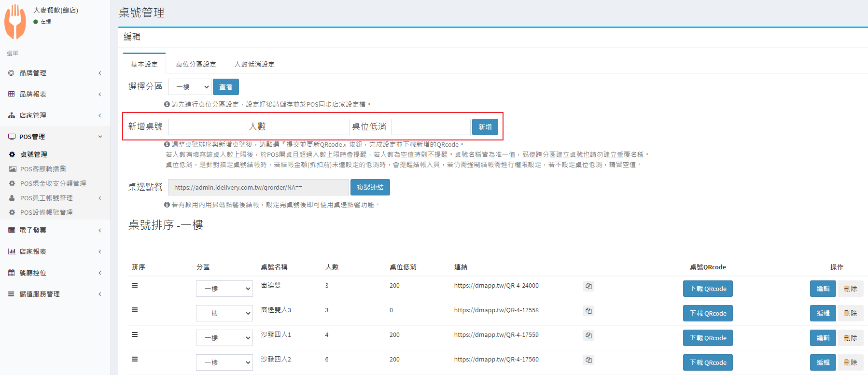Click drag handle icon for 窗邊雙 row

135,286
